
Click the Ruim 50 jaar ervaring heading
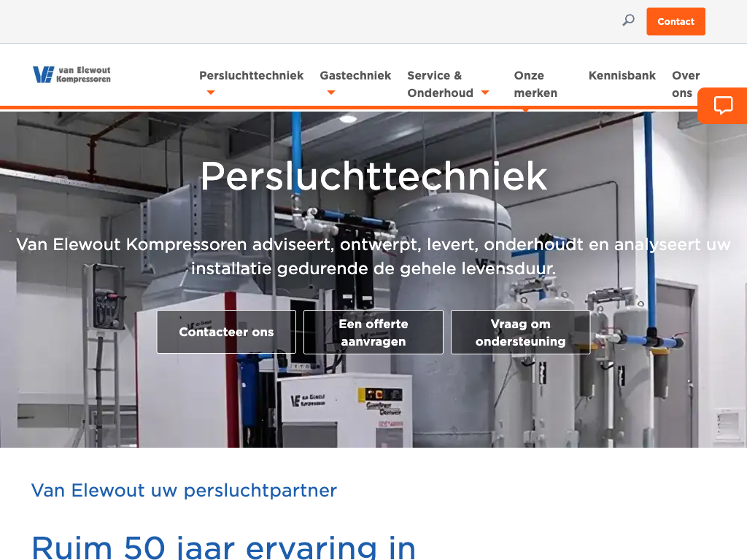point(223,547)
